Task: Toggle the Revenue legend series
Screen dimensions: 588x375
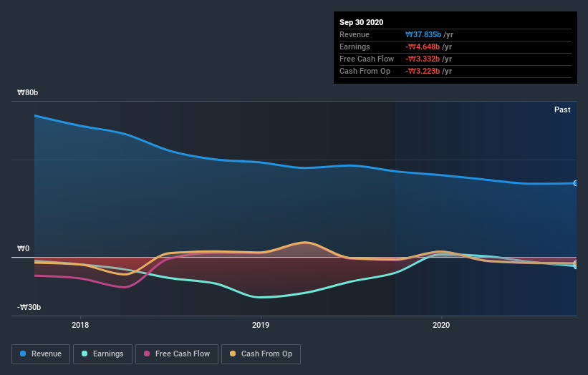Action: point(41,354)
